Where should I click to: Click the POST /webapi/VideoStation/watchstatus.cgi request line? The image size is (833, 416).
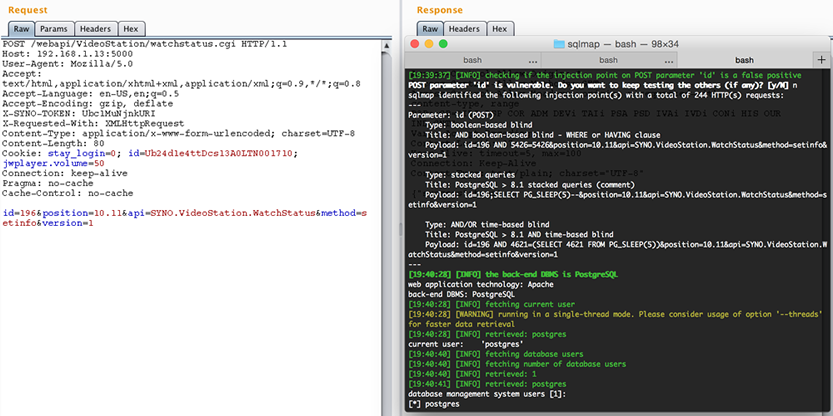(x=145, y=44)
